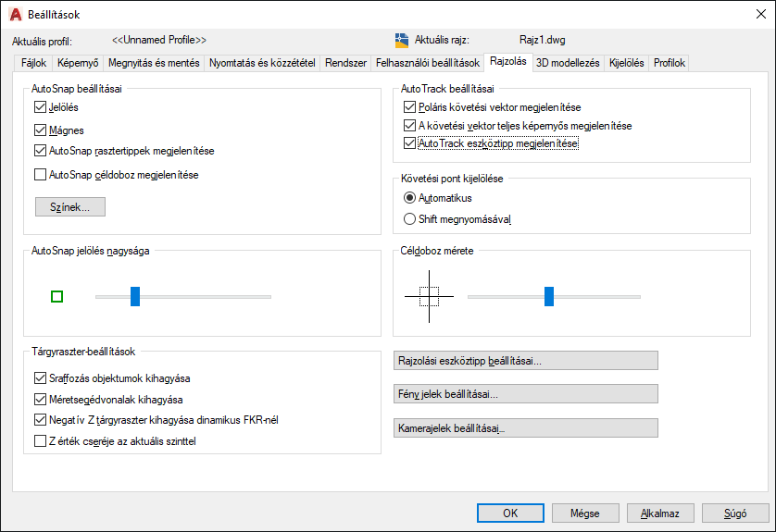Image resolution: width=776 pixels, height=532 pixels.
Task: Go to the Kijelölés tab
Action: pos(627,63)
